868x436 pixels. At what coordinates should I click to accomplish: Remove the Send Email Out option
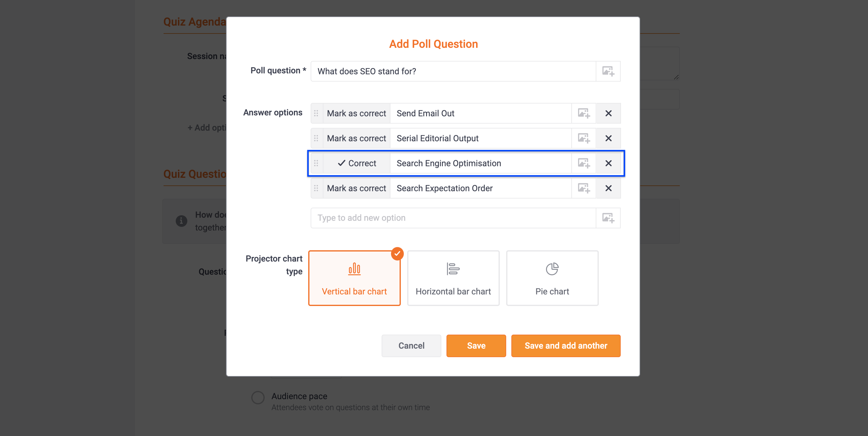point(608,113)
